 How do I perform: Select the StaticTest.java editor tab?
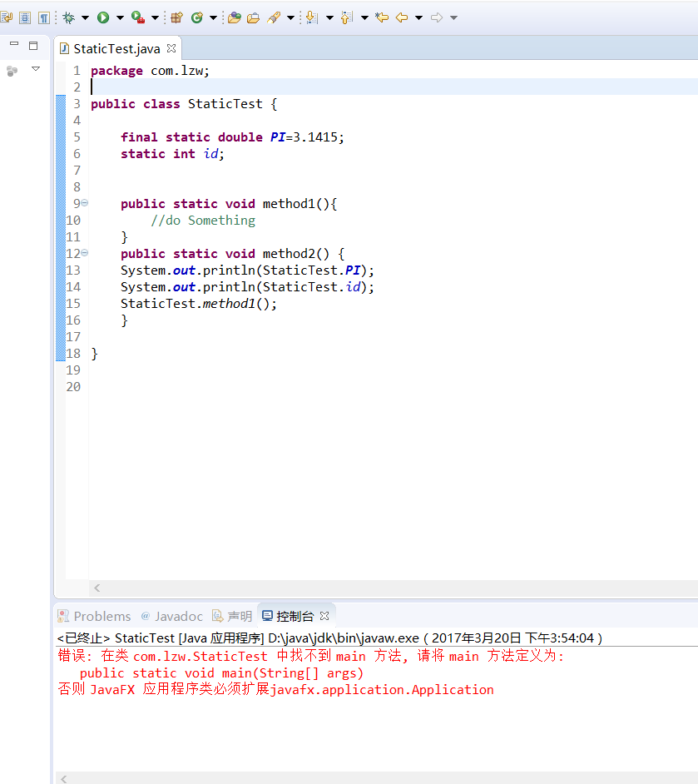pyautogui.click(x=116, y=48)
